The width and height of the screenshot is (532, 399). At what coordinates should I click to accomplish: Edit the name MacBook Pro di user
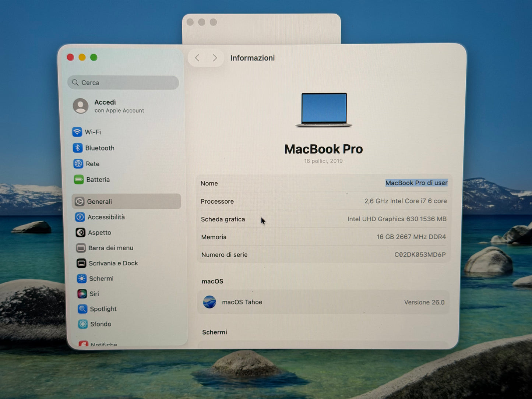[416, 183]
